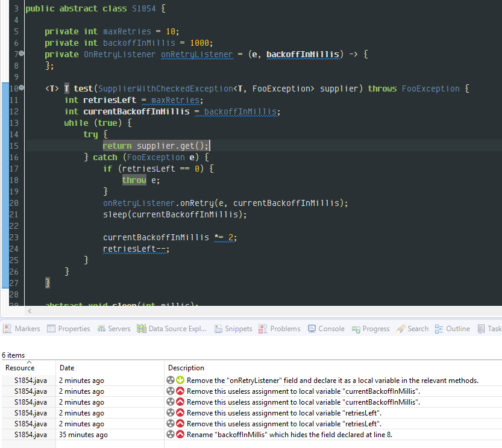Screen dimensions: 502x448
Task: Open the Data Source Explorer tab
Action: tap(172, 329)
